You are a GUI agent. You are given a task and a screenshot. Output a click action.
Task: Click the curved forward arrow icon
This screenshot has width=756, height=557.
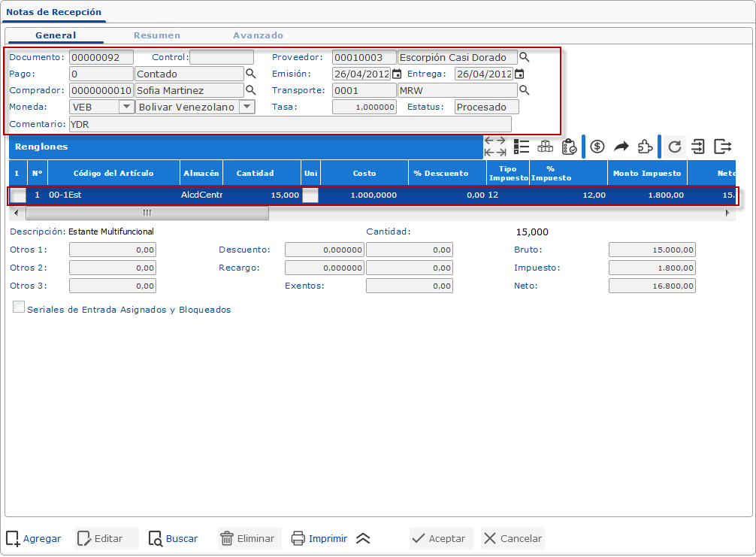pyautogui.click(x=621, y=146)
